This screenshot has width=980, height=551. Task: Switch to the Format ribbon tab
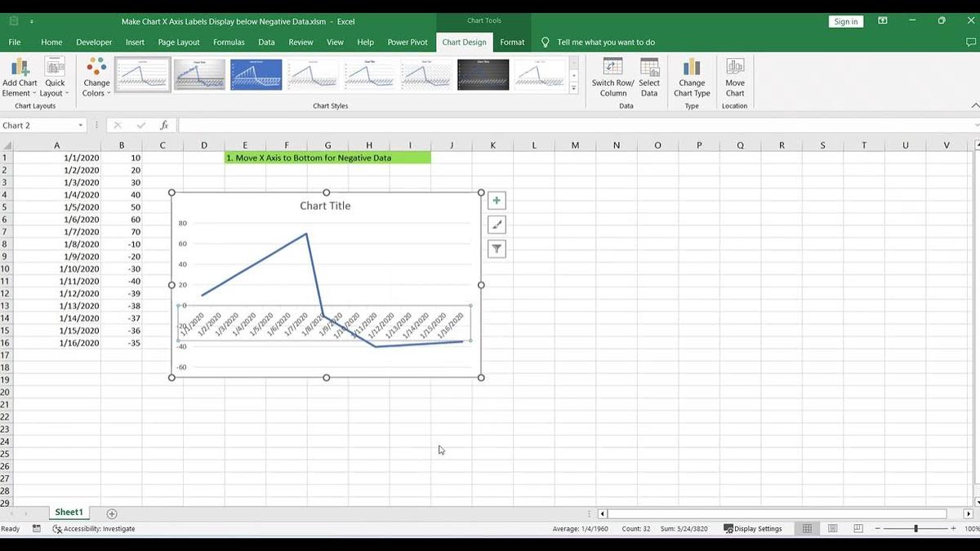512,42
